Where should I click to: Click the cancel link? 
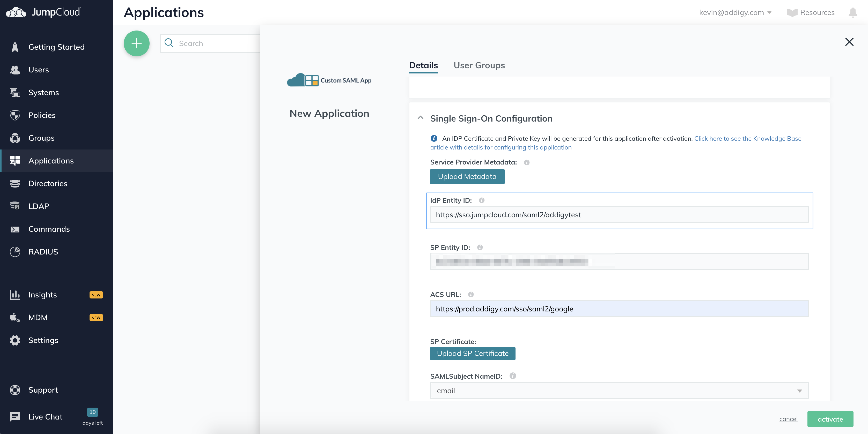coord(788,419)
